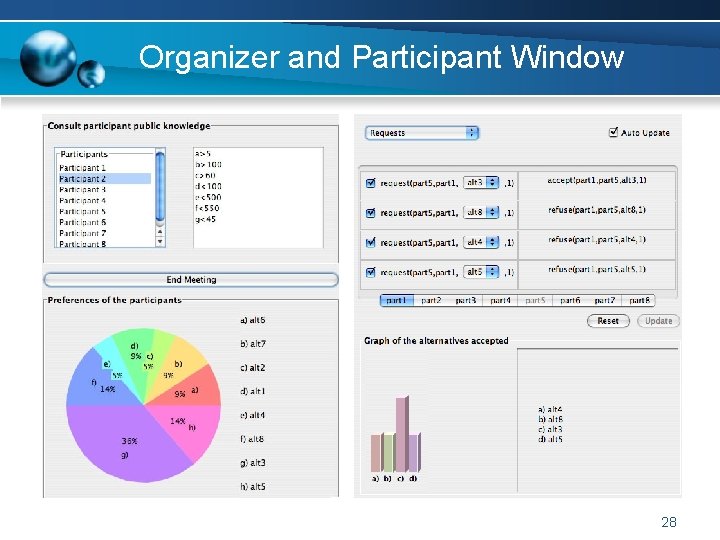The width and height of the screenshot is (720, 540).
Task: Click the participants list scroll down arrow
Action: click(x=160, y=242)
